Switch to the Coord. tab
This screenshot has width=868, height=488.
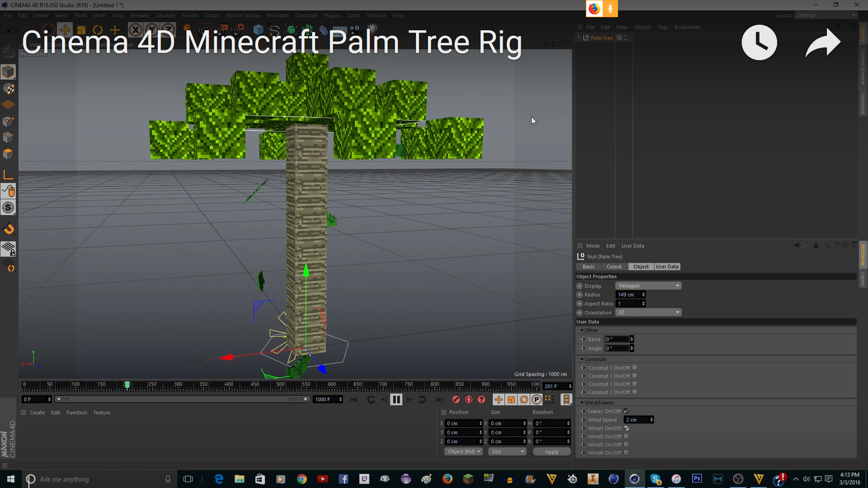pyautogui.click(x=614, y=267)
